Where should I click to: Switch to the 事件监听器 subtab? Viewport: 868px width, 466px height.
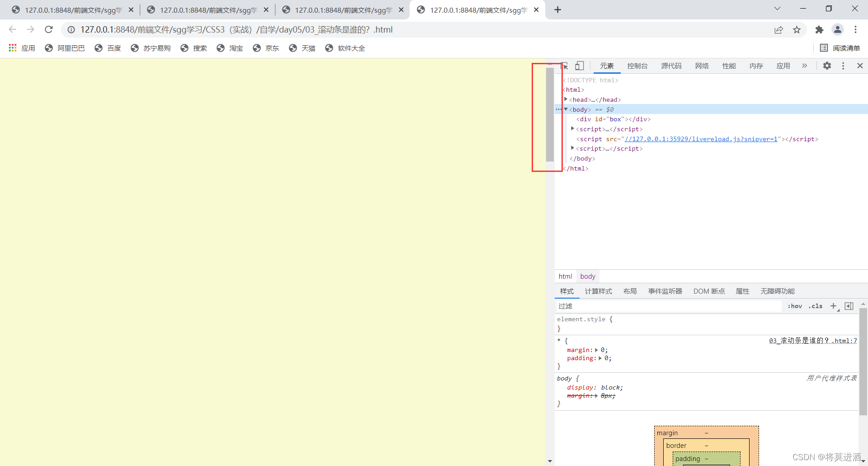[665, 291]
